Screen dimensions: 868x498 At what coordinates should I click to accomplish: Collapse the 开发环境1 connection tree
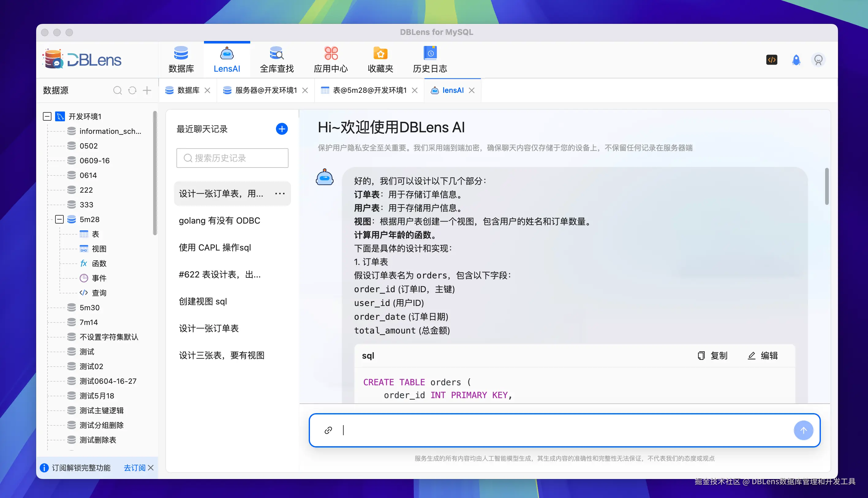[47, 116]
